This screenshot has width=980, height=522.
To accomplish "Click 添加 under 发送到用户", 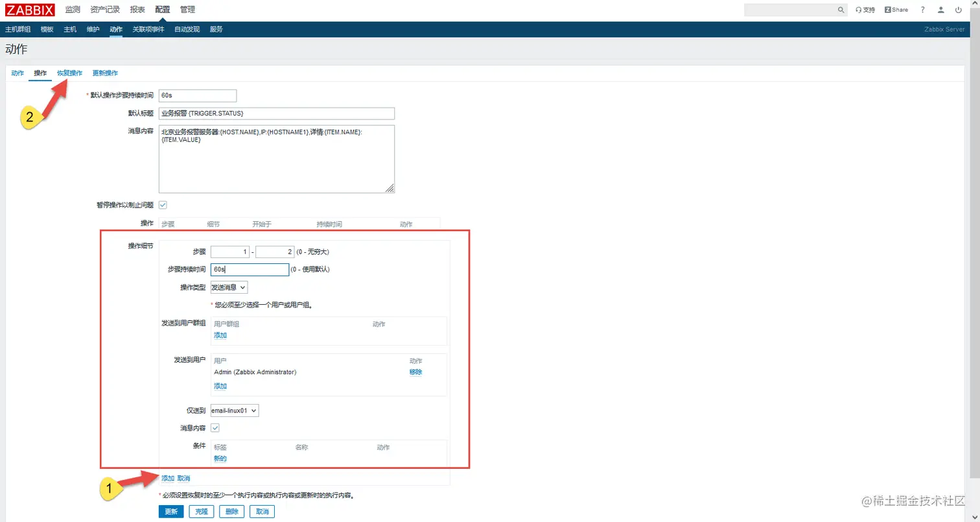I will (220, 386).
